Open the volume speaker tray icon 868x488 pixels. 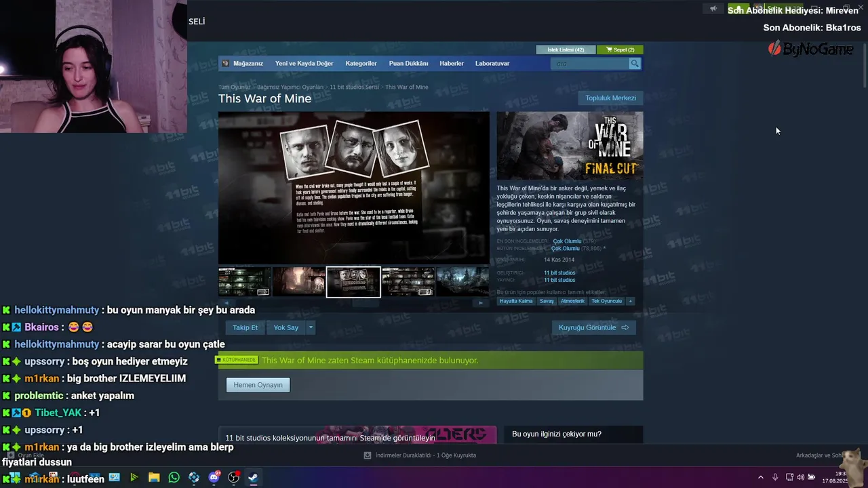[800, 477]
